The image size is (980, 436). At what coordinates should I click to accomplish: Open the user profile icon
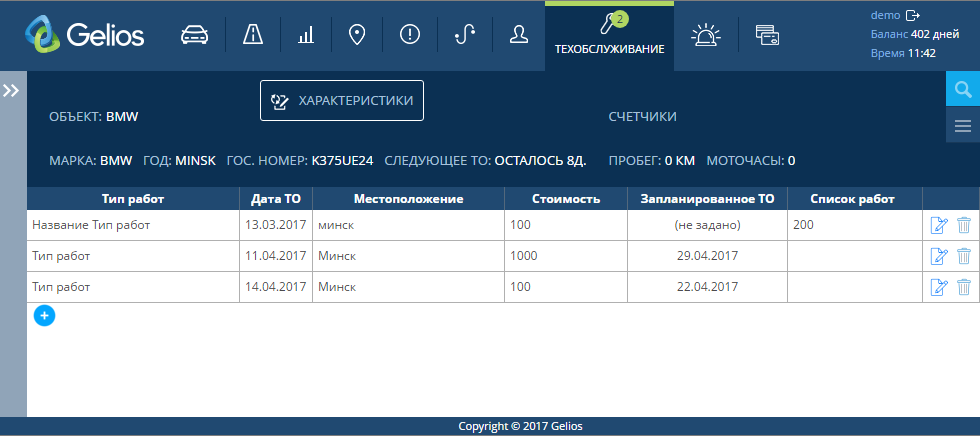pyautogui.click(x=518, y=35)
